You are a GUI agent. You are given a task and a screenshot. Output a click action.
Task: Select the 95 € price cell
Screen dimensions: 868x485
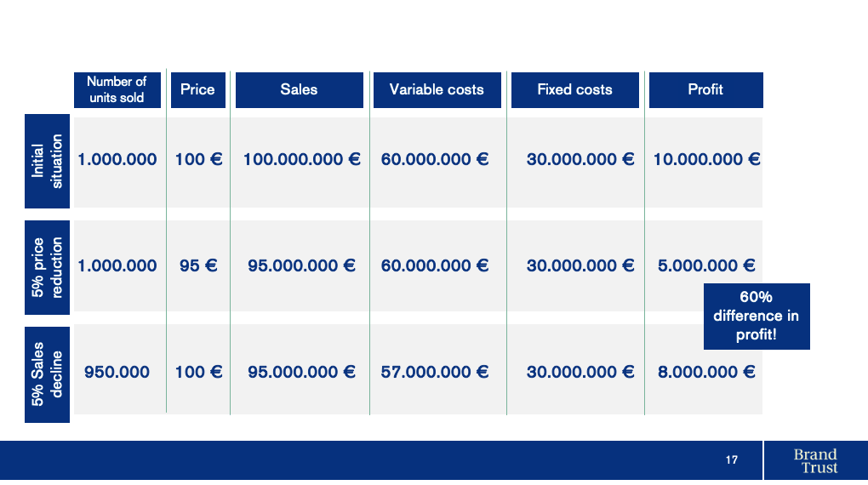198,265
